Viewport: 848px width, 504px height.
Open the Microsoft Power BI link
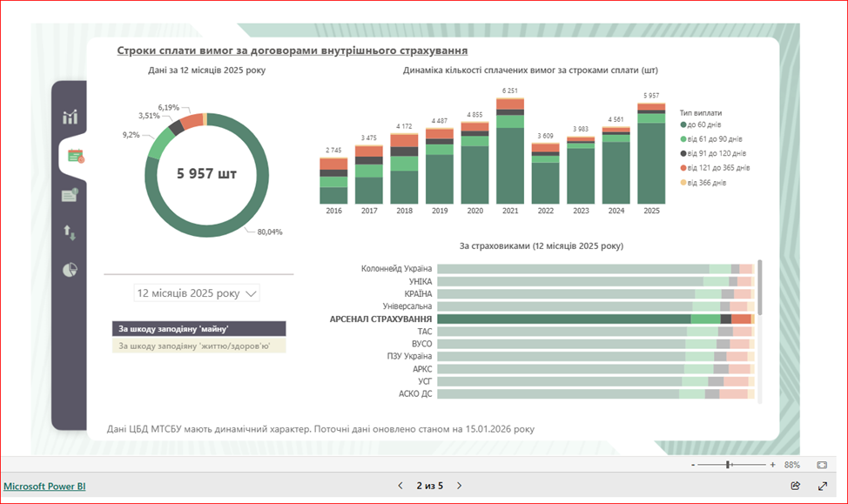click(x=44, y=486)
